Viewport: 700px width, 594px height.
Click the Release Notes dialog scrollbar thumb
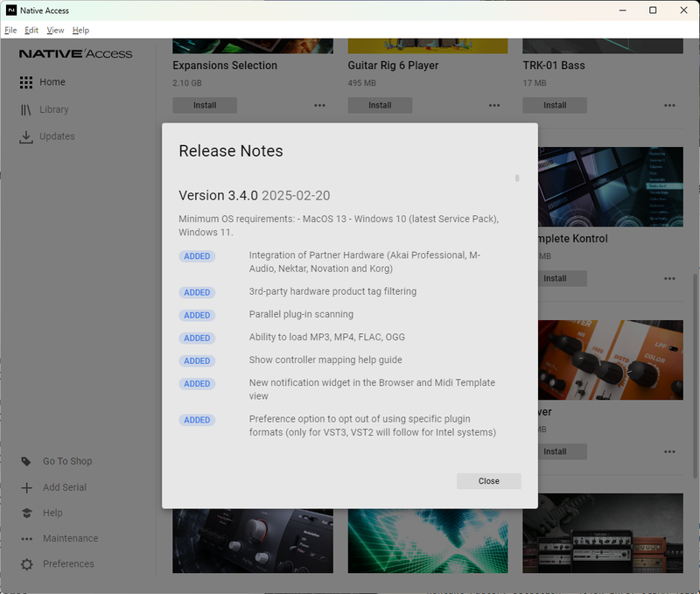pyautogui.click(x=517, y=178)
